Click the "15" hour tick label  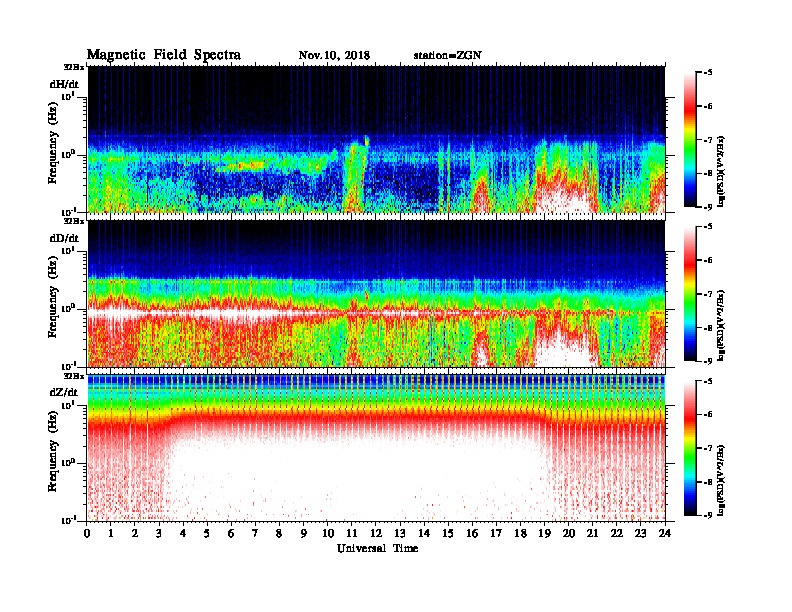tap(449, 534)
